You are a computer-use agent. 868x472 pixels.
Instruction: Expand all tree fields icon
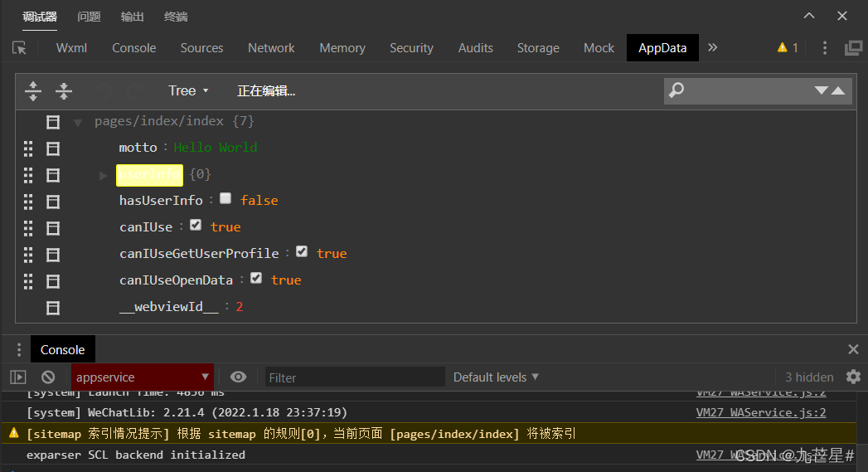(33, 91)
